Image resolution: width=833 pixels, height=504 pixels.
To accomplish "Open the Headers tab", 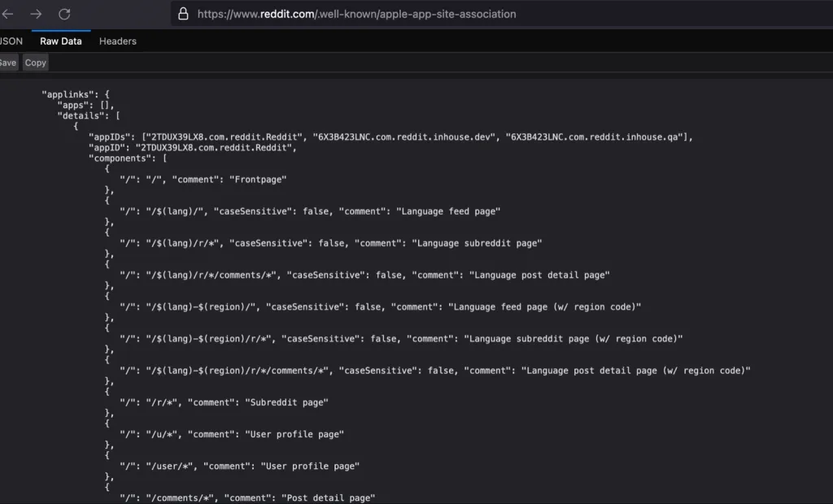I will click(118, 41).
